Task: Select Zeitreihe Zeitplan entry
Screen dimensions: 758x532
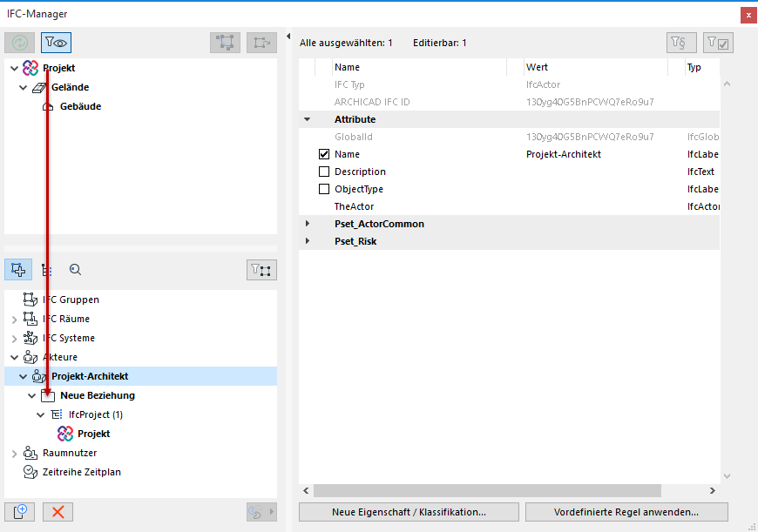Action: click(x=82, y=472)
